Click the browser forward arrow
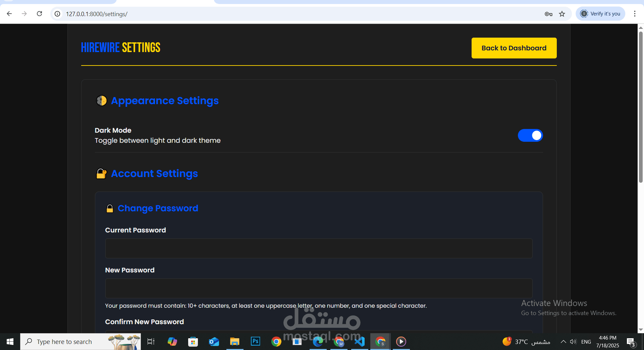This screenshot has width=644, height=350. (x=24, y=14)
